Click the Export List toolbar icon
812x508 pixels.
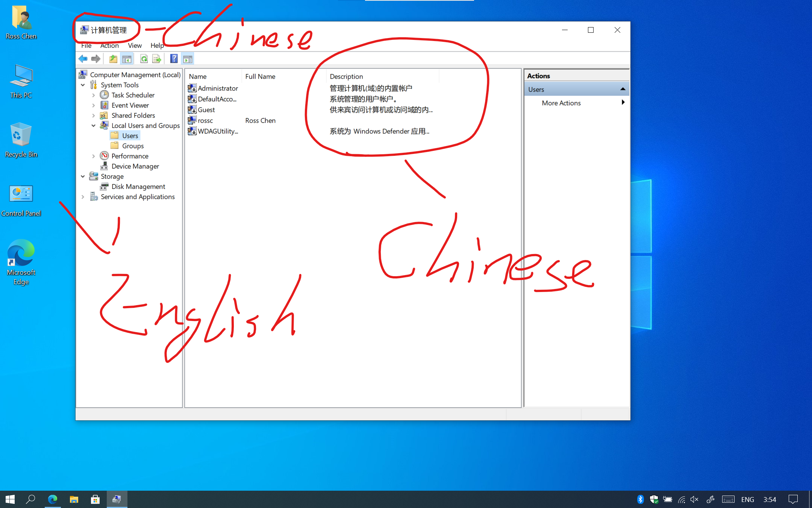click(x=157, y=59)
